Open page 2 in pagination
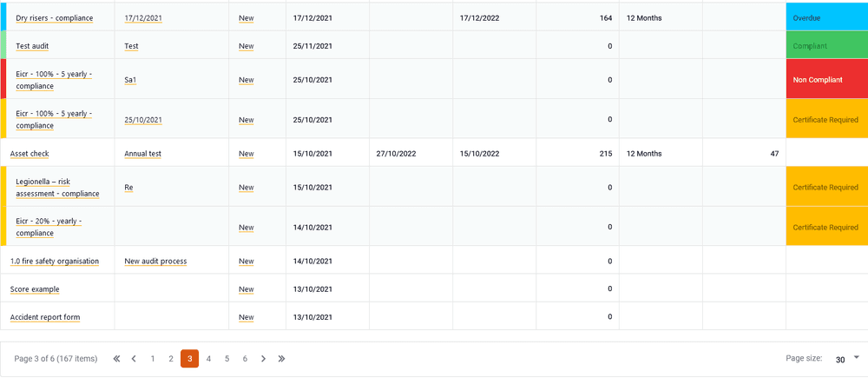 tap(171, 359)
